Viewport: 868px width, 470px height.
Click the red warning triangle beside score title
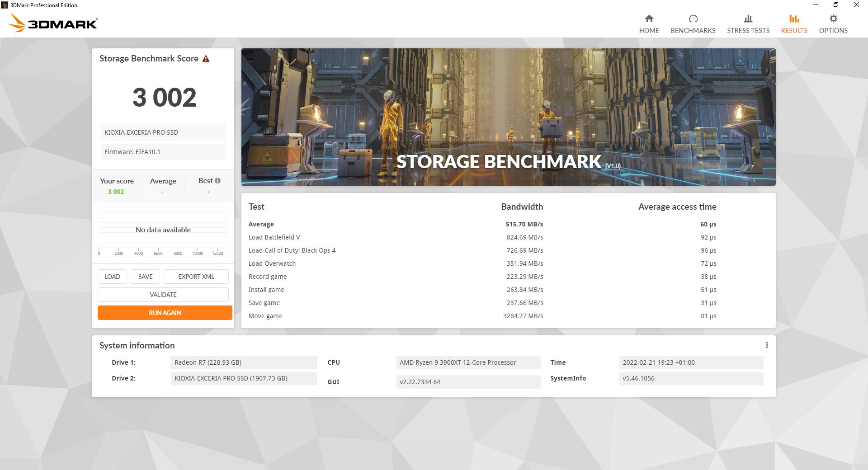pos(206,59)
